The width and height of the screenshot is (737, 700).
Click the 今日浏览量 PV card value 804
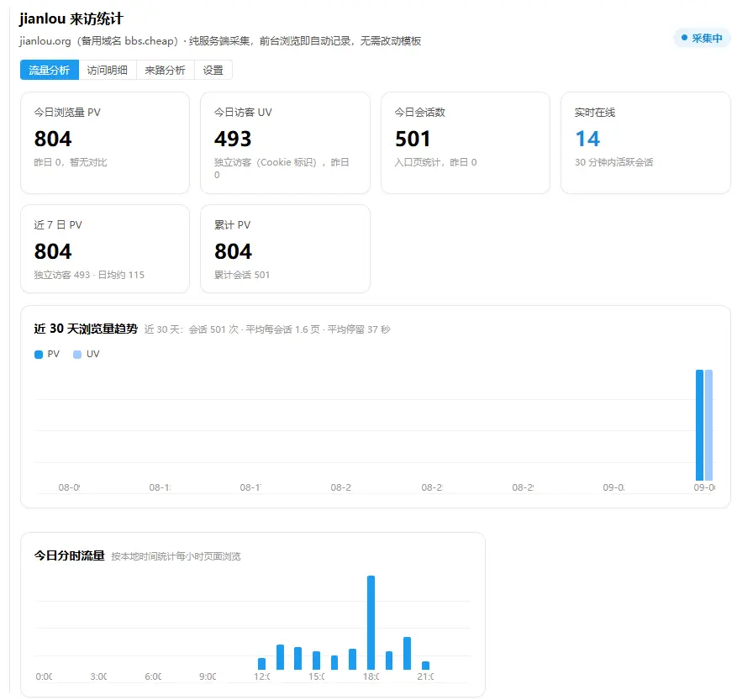[53, 139]
